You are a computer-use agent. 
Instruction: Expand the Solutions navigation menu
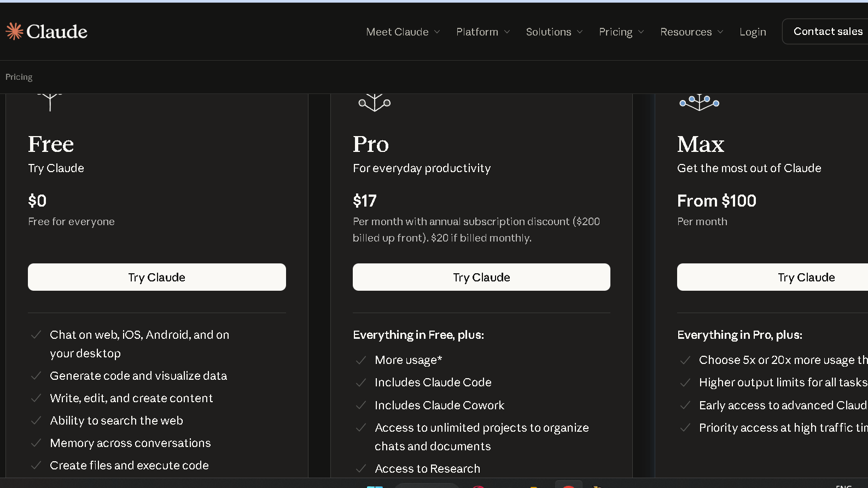pos(554,32)
